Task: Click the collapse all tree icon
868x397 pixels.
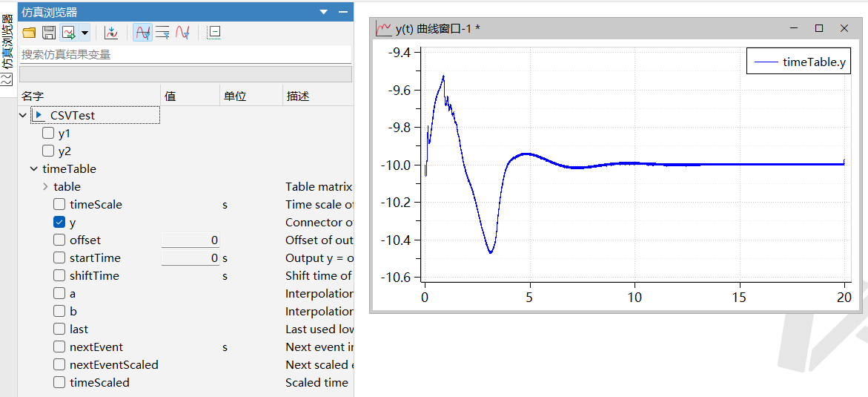Action: click(x=213, y=33)
